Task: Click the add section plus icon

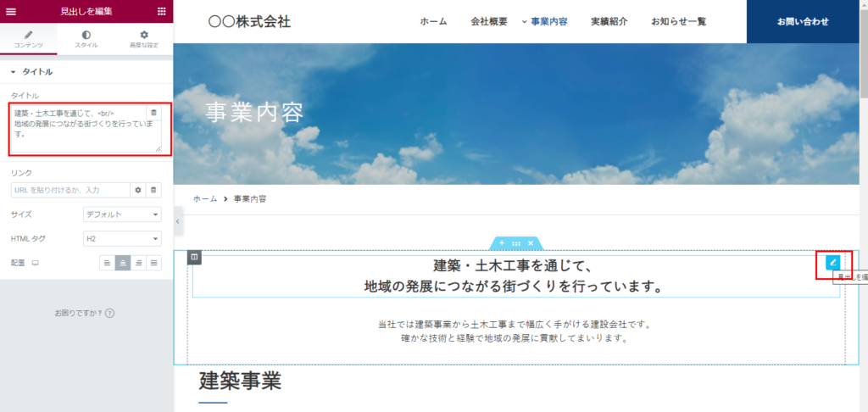Action: pos(501,243)
